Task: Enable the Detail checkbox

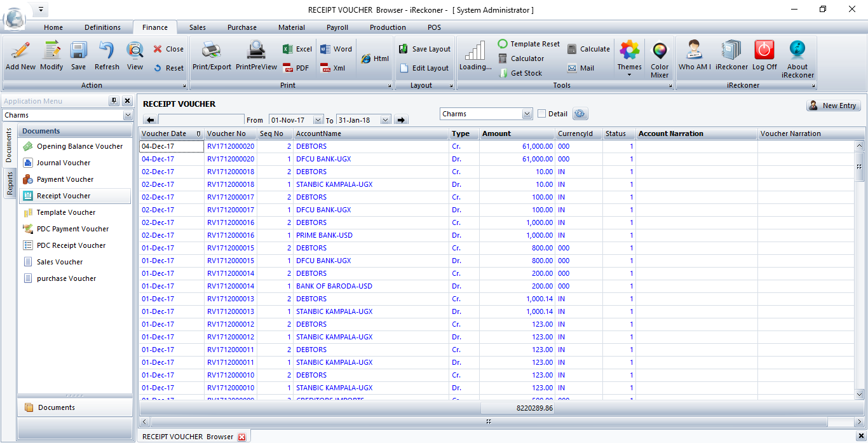Action: (542, 114)
